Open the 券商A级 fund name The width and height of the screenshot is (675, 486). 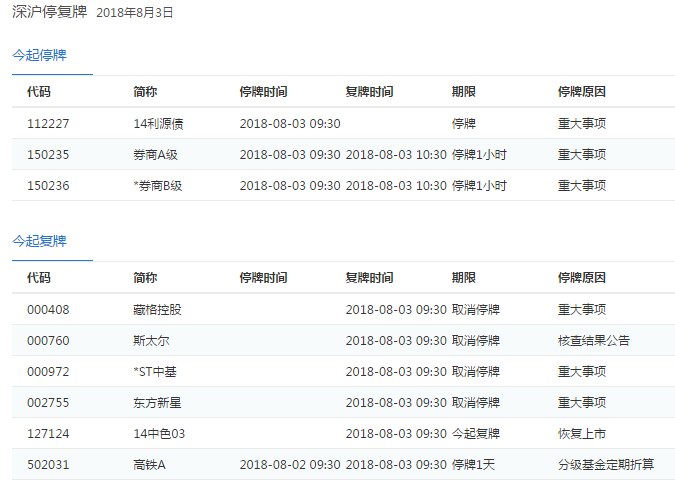pos(155,155)
